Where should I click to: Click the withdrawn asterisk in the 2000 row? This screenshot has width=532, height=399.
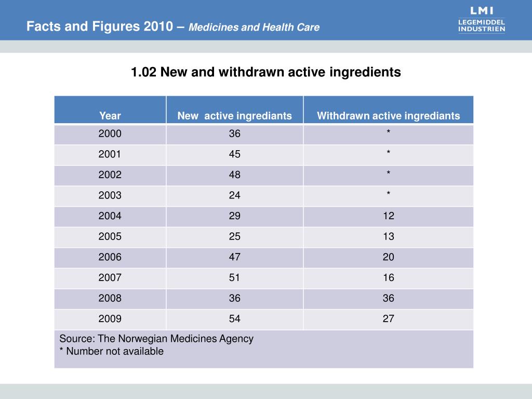coord(389,131)
